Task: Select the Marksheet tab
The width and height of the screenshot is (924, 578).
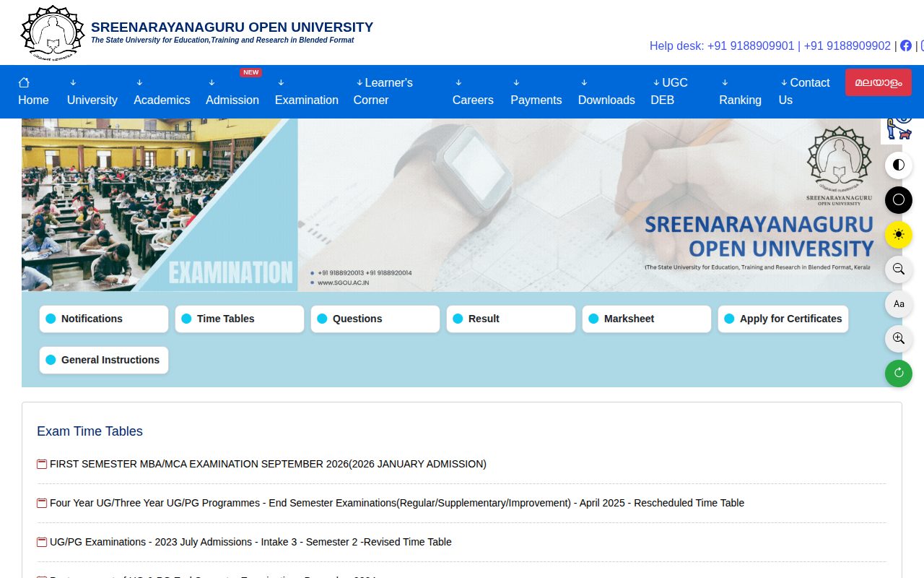Action: pyautogui.click(x=647, y=319)
